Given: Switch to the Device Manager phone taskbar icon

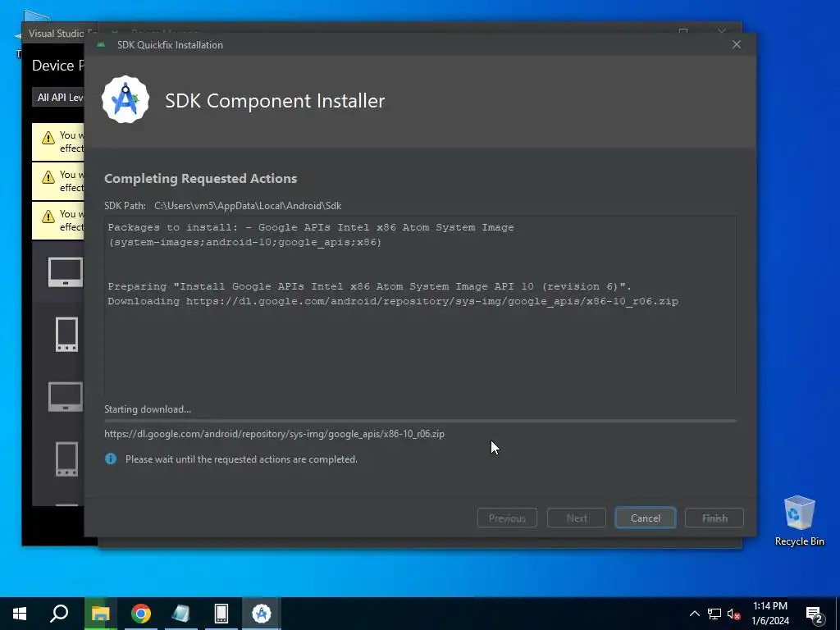Looking at the screenshot, I should coord(221,614).
